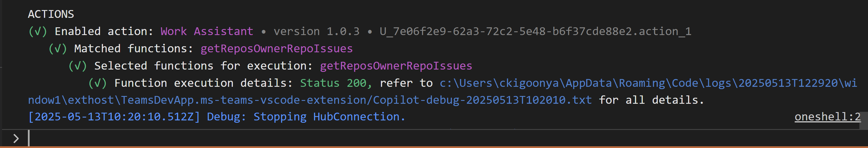The image size is (868, 148).
Task: Click the Work Assistant action name
Action: coord(206,31)
